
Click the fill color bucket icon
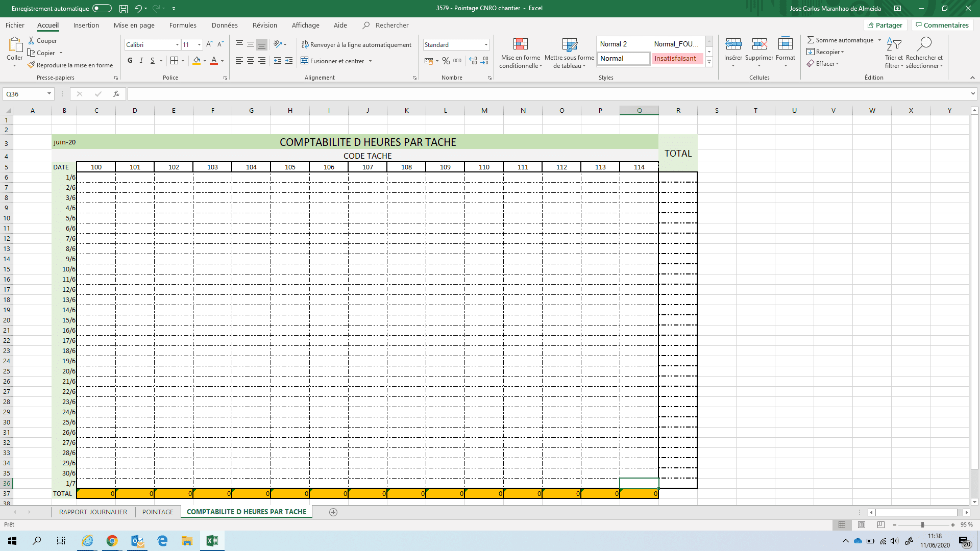pos(197,61)
